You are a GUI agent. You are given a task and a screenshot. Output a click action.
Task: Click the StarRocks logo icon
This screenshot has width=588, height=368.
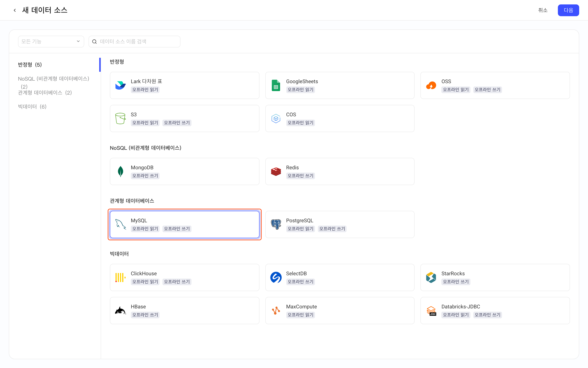coord(431,277)
